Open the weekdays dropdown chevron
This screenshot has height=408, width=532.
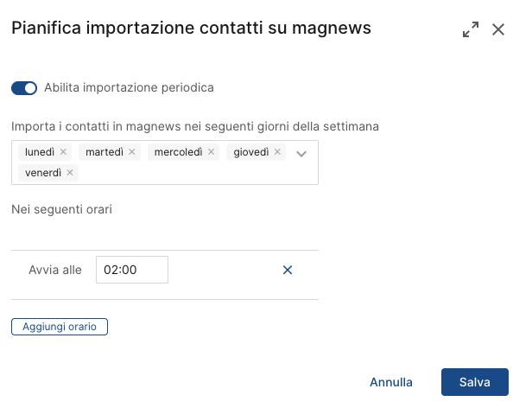[x=301, y=154]
